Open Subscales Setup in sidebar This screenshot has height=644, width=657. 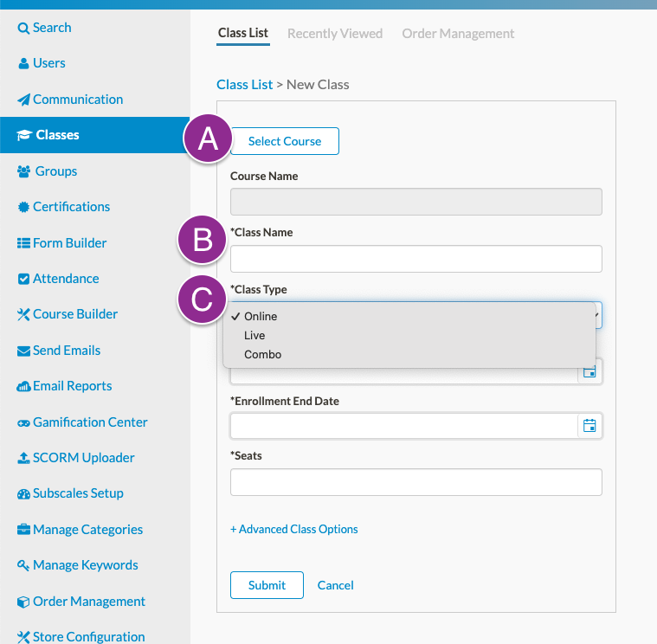point(78,493)
